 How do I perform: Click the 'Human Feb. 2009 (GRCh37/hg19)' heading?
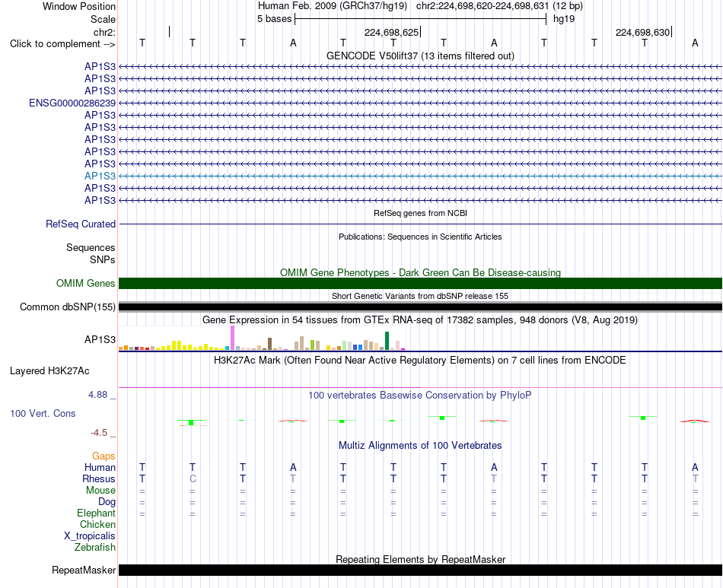pos(333,6)
